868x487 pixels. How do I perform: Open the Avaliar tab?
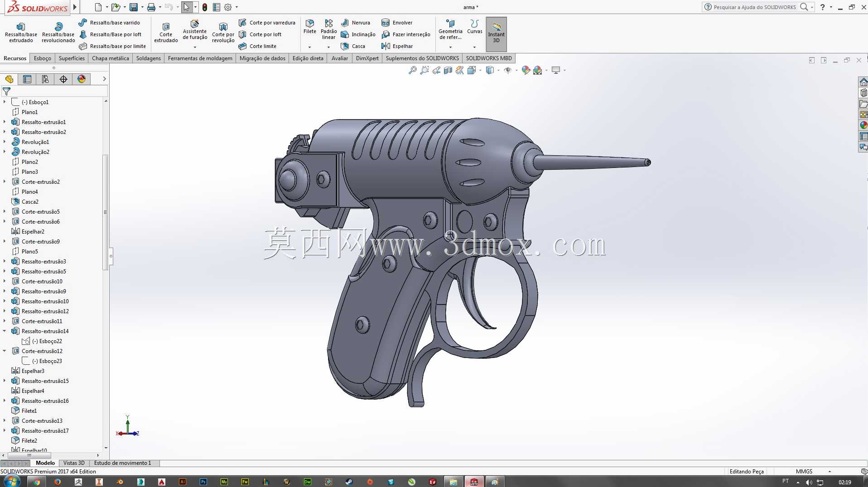pos(340,58)
